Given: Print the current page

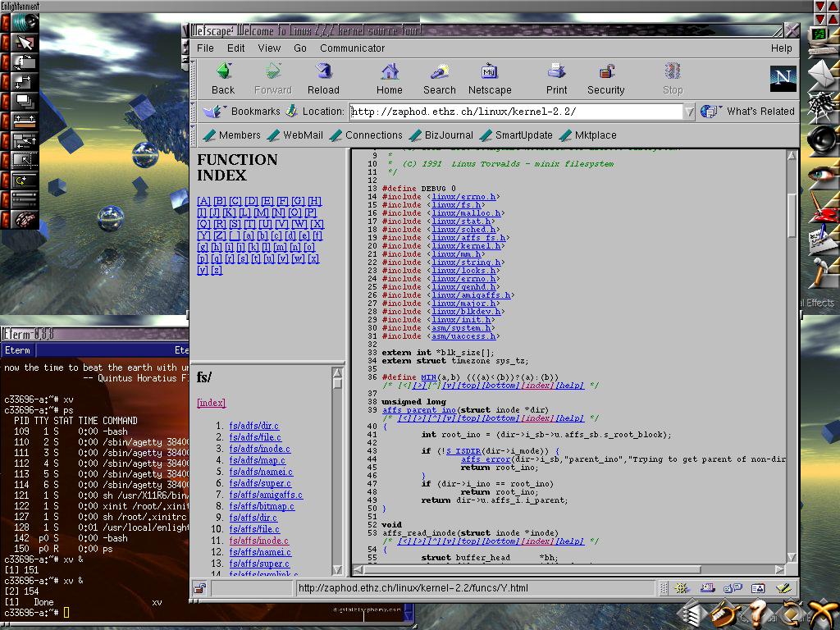Looking at the screenshot, I should click(556, 79).
